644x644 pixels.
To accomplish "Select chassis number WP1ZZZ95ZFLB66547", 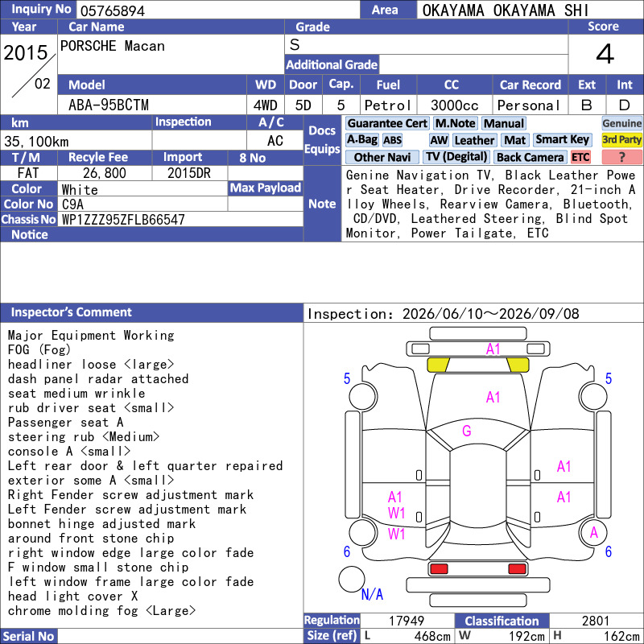I will click(123, 220).
